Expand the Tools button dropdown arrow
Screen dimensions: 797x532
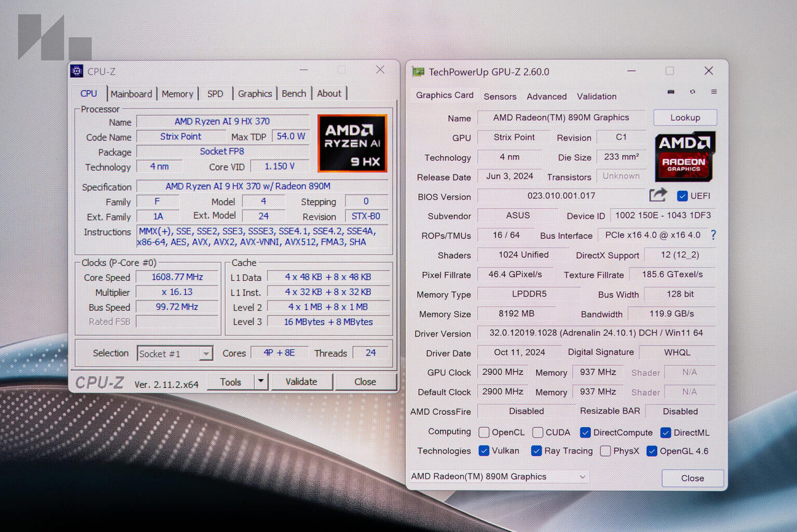click(261, 381)
